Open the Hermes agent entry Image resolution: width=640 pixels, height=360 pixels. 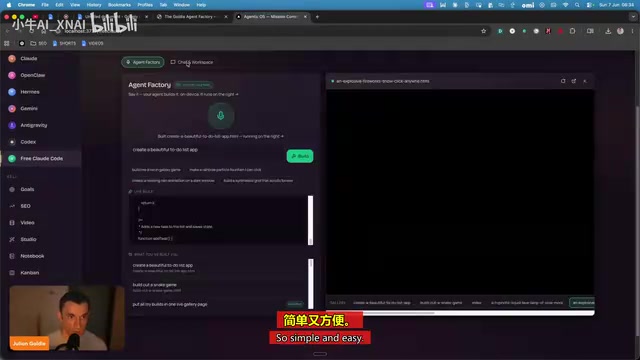coord(30,92)
